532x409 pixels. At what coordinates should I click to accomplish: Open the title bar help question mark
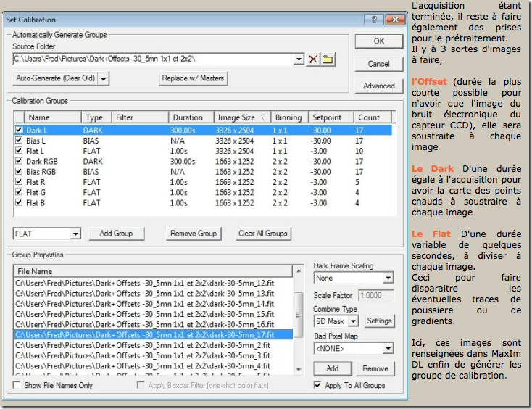point(374,20)
